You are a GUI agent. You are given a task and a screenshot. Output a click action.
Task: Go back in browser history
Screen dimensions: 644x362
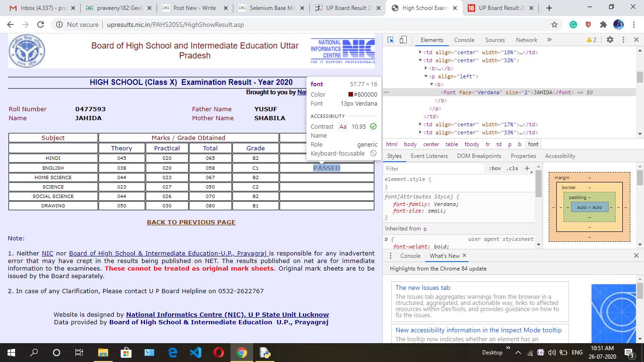pos(11,25)
